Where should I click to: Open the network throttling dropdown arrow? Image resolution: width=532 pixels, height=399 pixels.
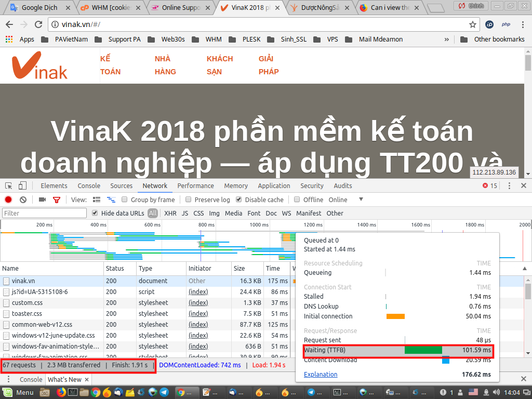point(361,199)
